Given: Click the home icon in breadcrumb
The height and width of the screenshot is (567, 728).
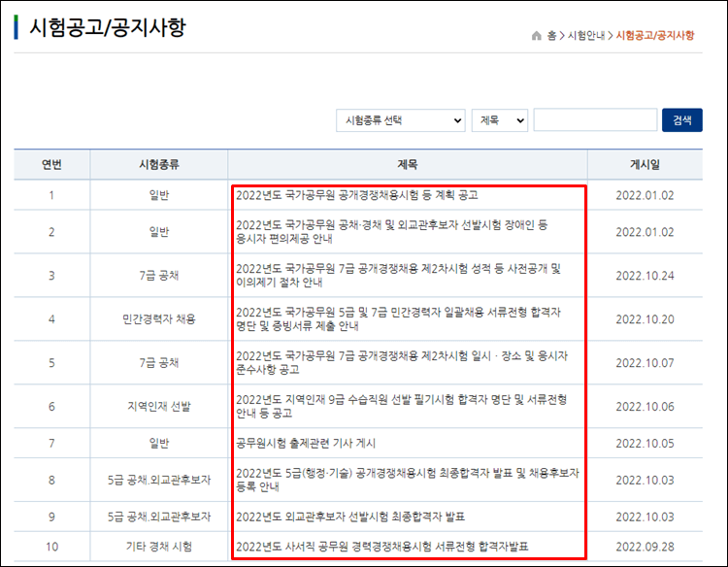Looking at the screenshot, I should coord(536,36).
